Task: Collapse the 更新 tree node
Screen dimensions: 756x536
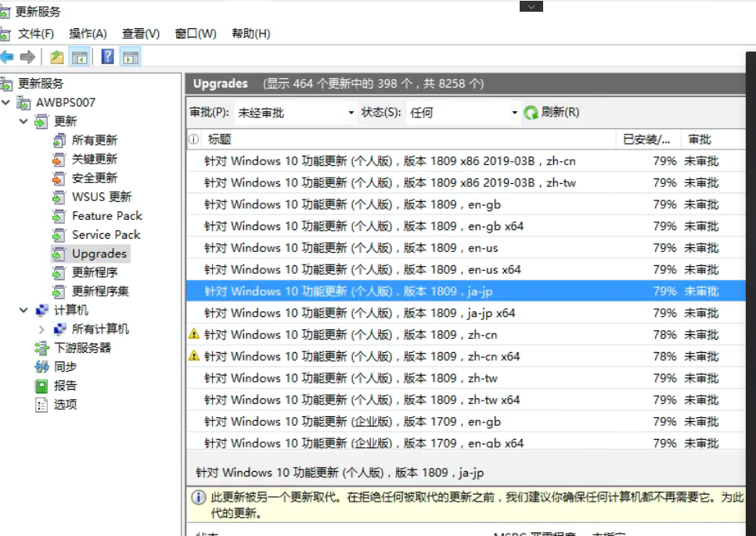Action: [x=23, y=121]
